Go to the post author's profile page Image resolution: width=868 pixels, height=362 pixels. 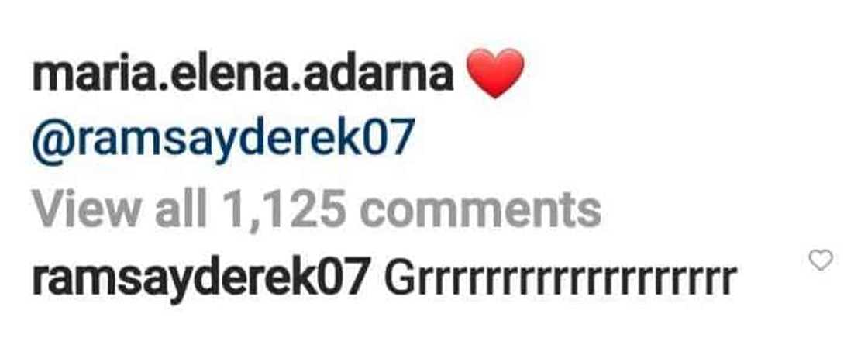point(243,76)
